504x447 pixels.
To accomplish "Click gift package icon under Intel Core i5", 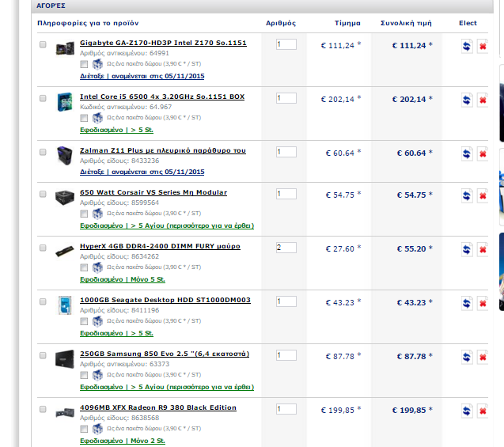I will pyautogui.click(x=97, y=118).
